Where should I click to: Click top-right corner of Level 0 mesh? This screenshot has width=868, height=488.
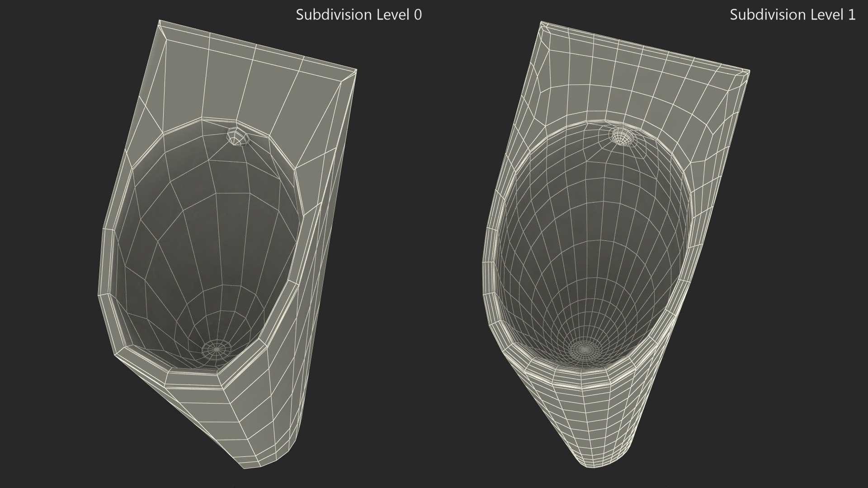[x=356, y=71]
